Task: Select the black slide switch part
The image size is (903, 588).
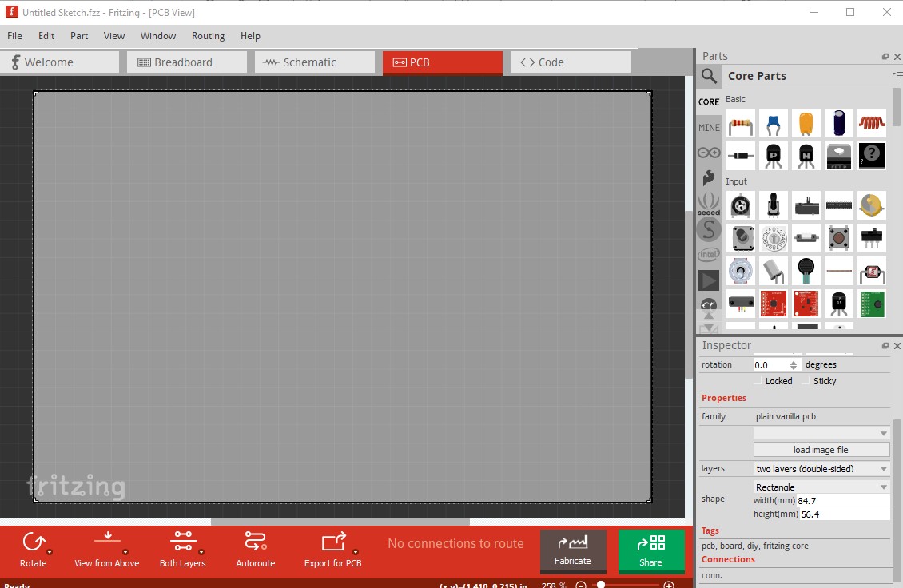Action: pyautogui.click(x=872, y=238)
